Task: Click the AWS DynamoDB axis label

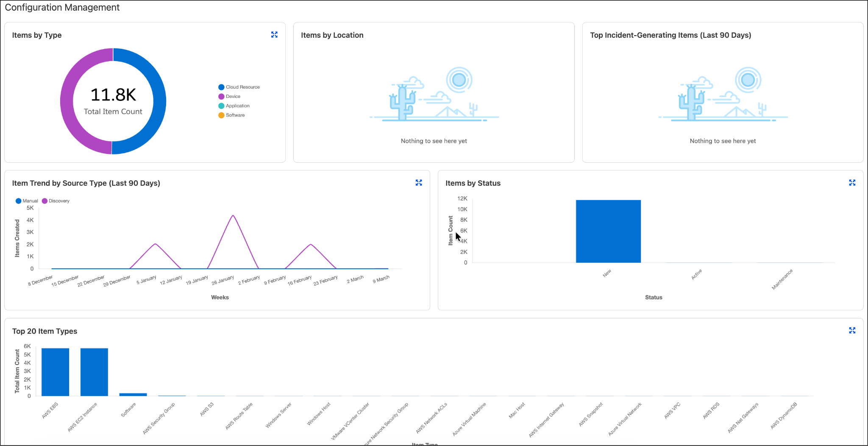Action: [784, 415]
